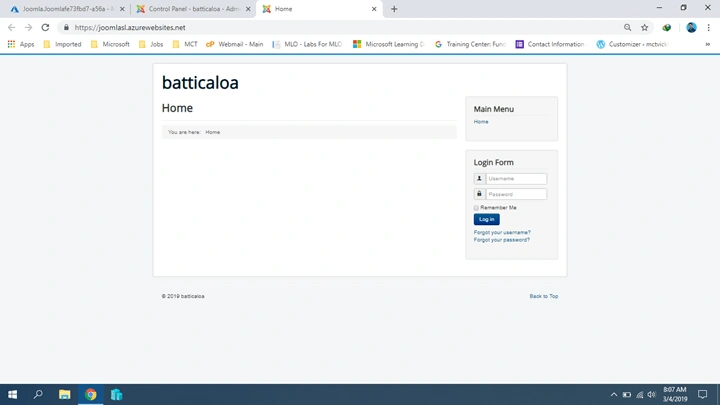Screen dimensions: 720x405
Task: Open Chrome's three-dot menu
Action: point(709,28)
